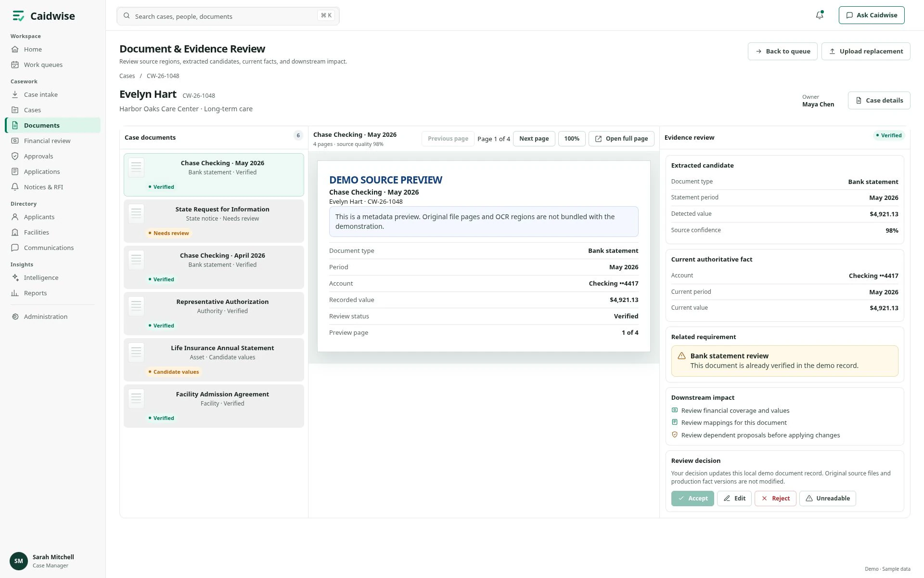Screen dimensions: 924x578
Task: Click the Cases breadcrumb link
Action: [x=127, y=76]
